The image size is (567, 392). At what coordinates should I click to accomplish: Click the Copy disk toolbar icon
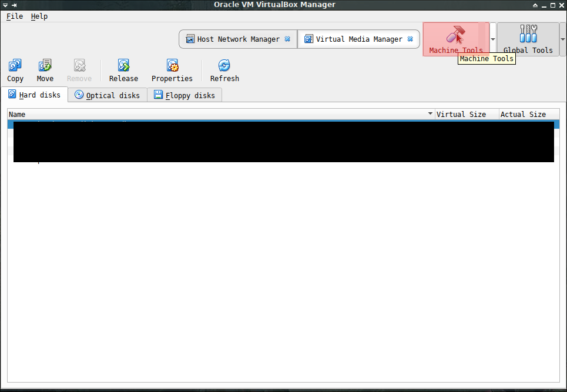pos(15,71)
